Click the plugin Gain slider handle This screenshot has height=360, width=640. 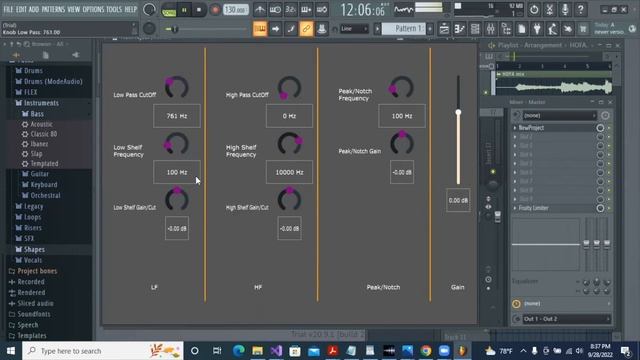click(458, 112)
